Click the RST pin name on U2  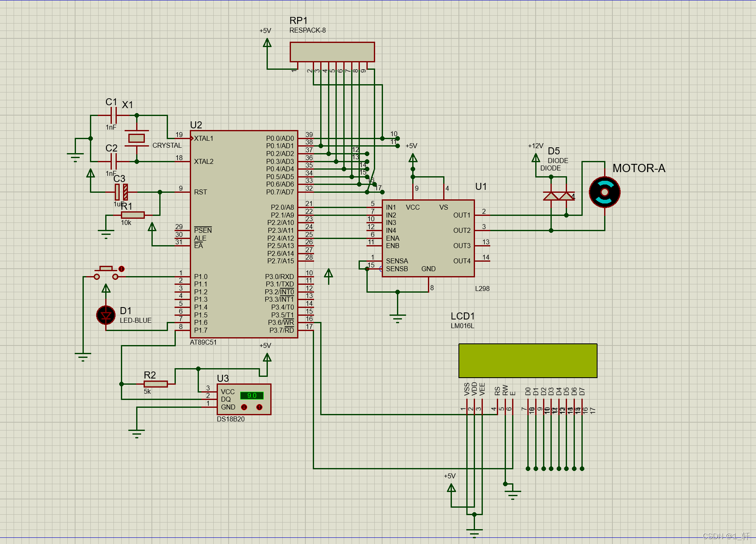201,192
